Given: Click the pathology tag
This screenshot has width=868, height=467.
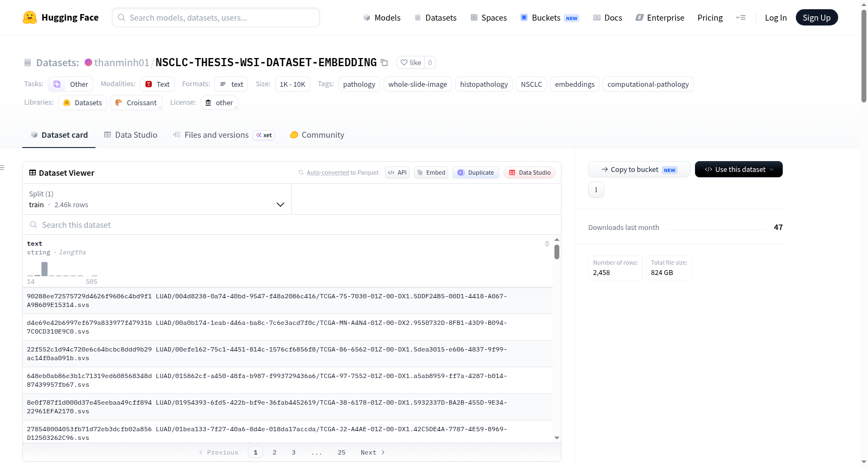Looking at the screenshot, I should pyautogui.click(x=359, y=84).
